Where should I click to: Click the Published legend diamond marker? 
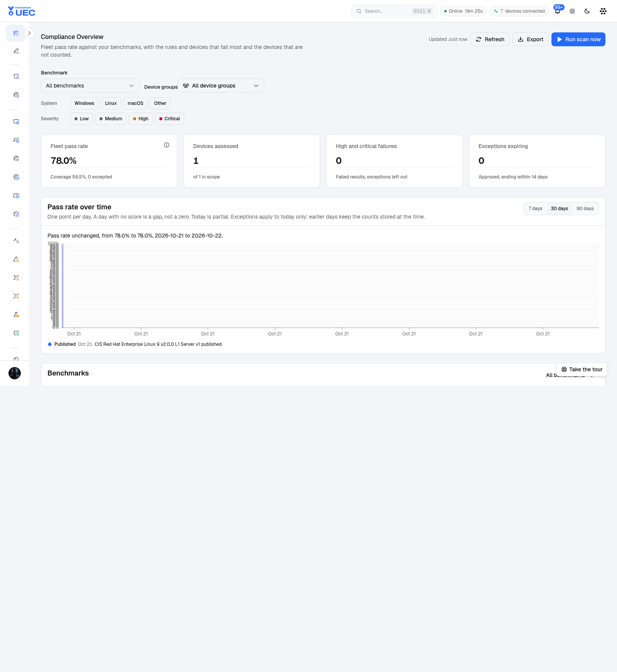[50, 344]
